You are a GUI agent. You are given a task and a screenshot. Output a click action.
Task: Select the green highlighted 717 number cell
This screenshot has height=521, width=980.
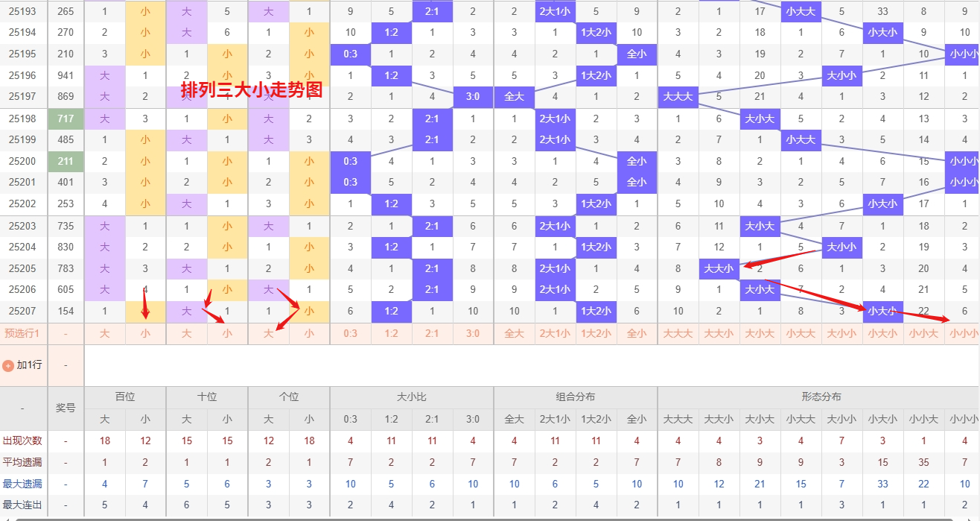point(66,119)
